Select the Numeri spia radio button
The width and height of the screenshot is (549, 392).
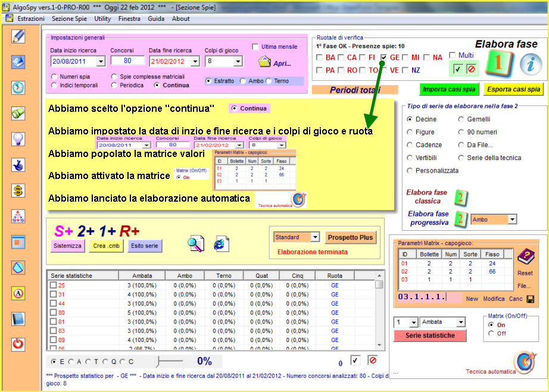pyautogui.click(x=54, y=77)
